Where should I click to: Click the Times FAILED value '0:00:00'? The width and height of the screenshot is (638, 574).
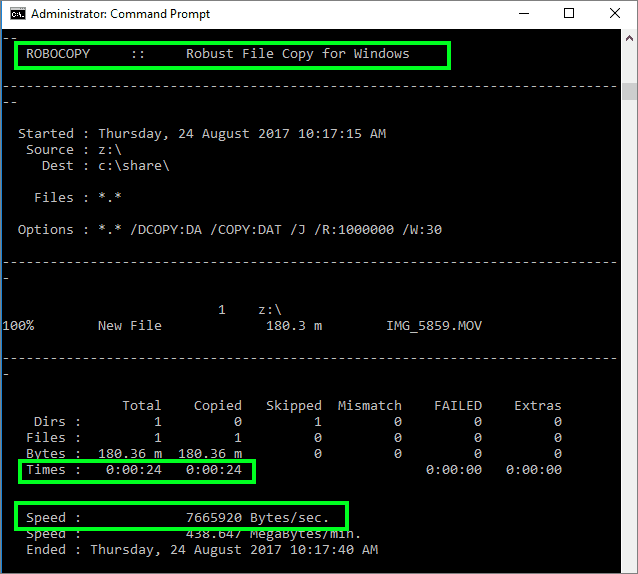tap(454, 470)
